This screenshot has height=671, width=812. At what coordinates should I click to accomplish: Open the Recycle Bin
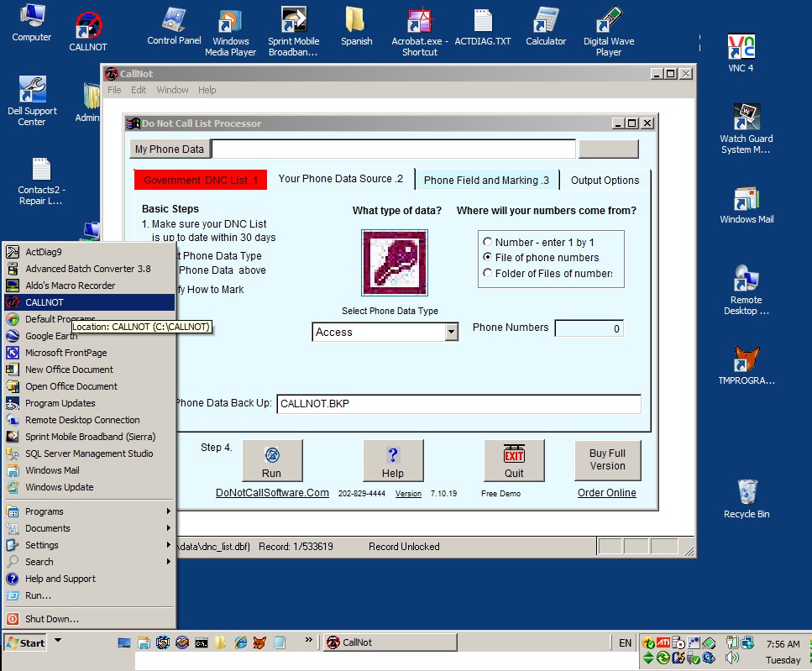[747, 499]
